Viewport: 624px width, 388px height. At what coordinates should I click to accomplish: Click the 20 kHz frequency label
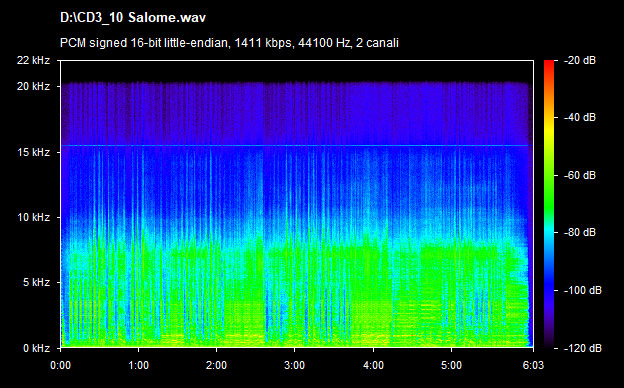point(33,86)
